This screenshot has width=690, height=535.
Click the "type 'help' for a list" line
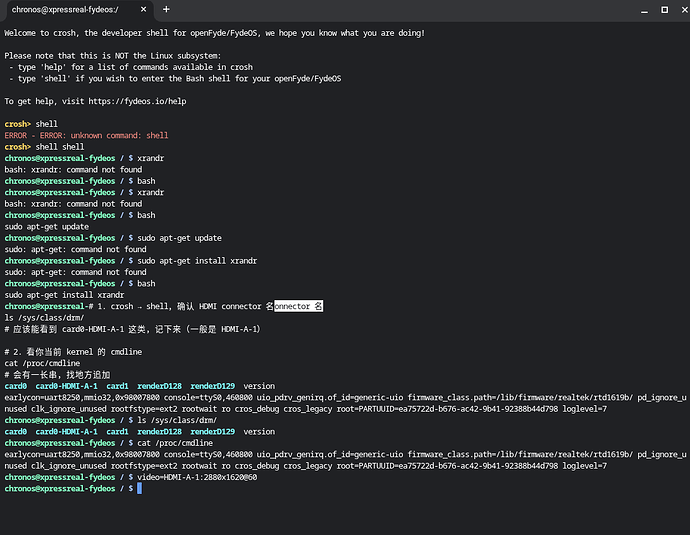[131, 67]
